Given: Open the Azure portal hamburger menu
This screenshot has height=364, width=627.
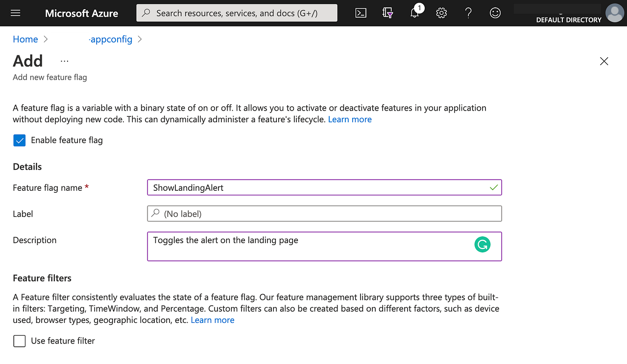Looking at the screenshot, I should [15, 13].
